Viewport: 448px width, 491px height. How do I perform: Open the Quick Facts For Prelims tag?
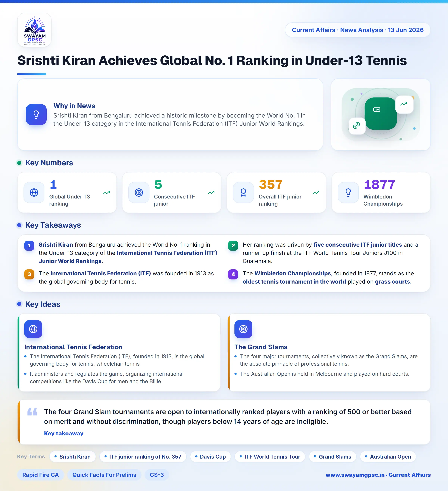click(x=104, y=475)
